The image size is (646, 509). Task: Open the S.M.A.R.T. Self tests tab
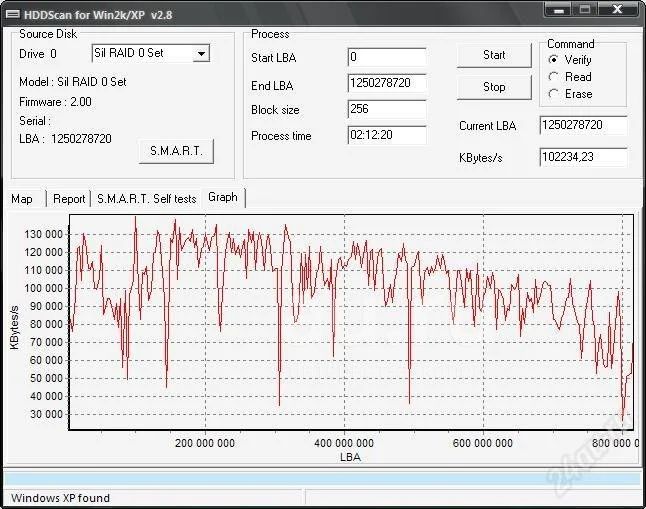point(146,199)
